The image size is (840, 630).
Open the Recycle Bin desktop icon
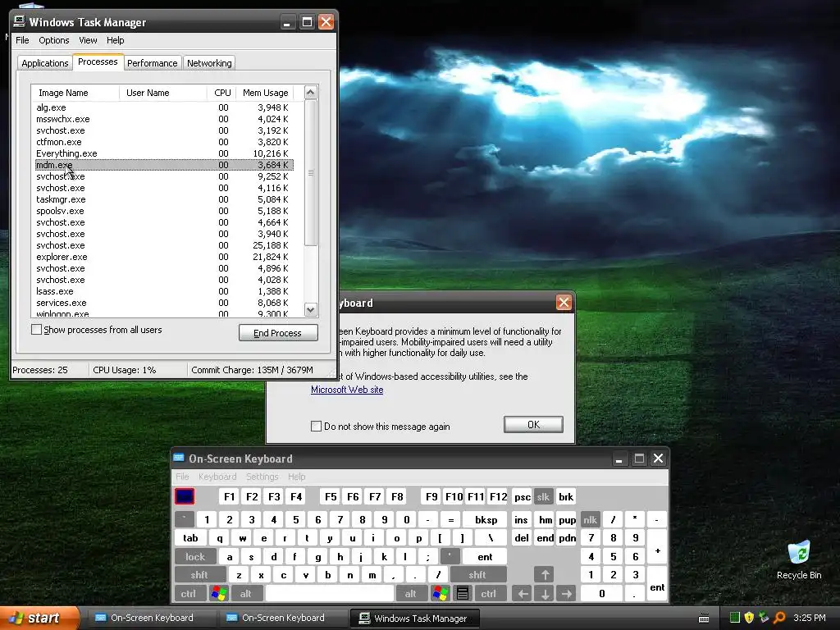(799, 560)
